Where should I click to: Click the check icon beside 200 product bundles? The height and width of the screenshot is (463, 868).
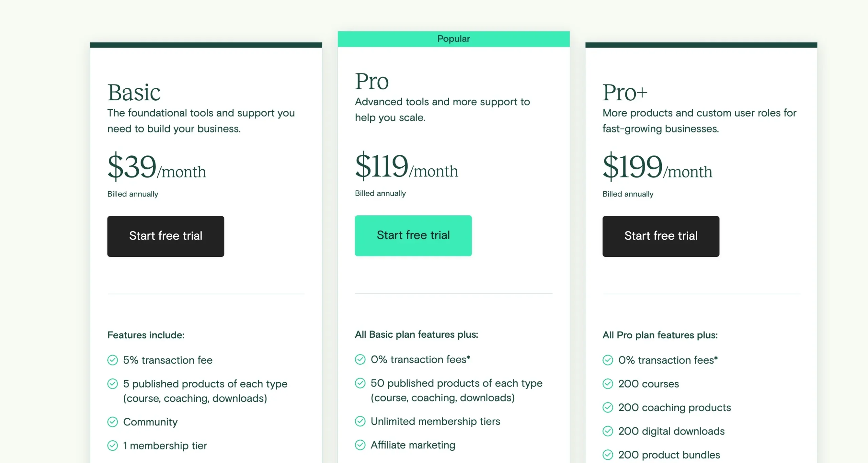coord(608,455)
